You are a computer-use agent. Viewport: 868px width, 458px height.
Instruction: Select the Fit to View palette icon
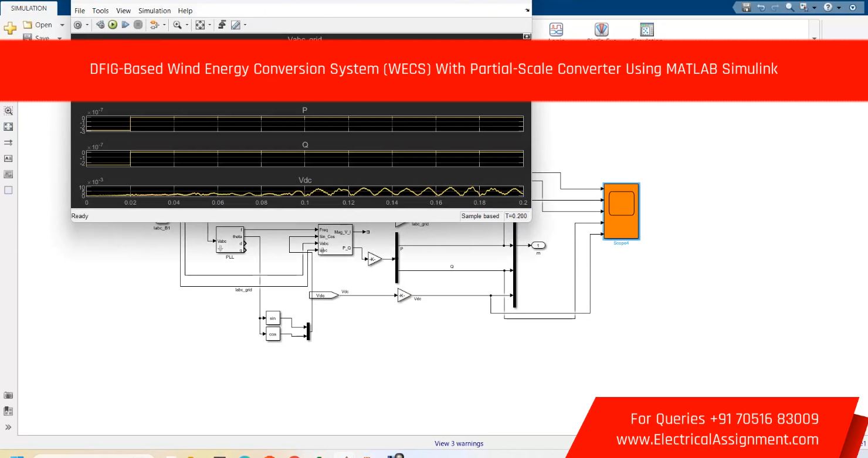coord(8,126)
